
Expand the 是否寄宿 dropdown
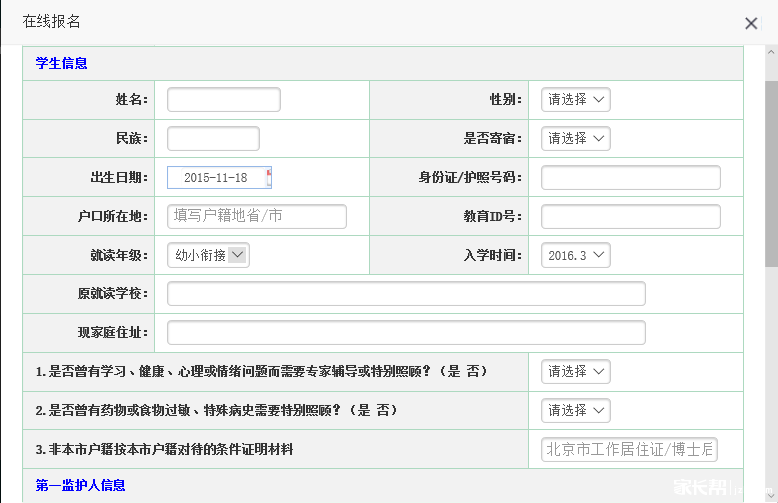pyautogui.click(x=575, y=139)
